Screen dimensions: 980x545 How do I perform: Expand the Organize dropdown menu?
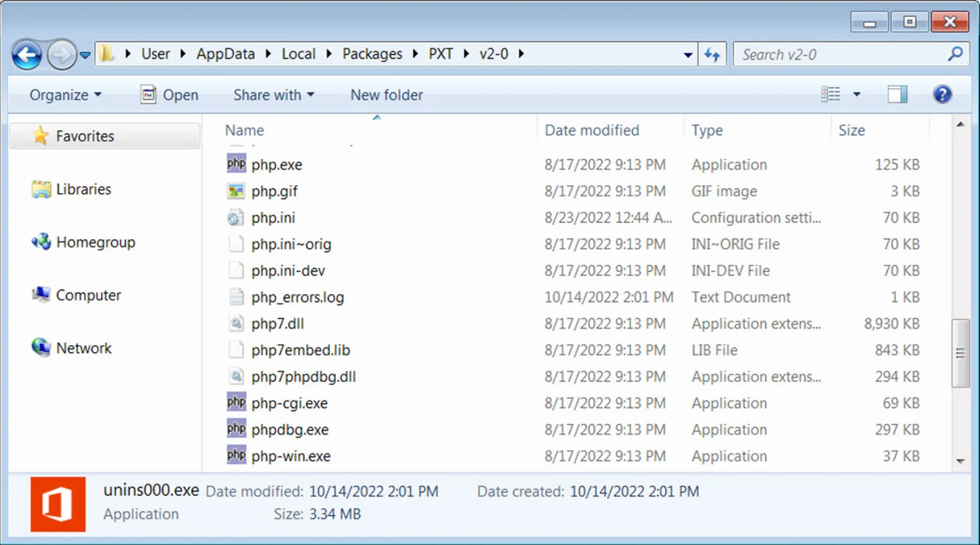coord(65,95)
